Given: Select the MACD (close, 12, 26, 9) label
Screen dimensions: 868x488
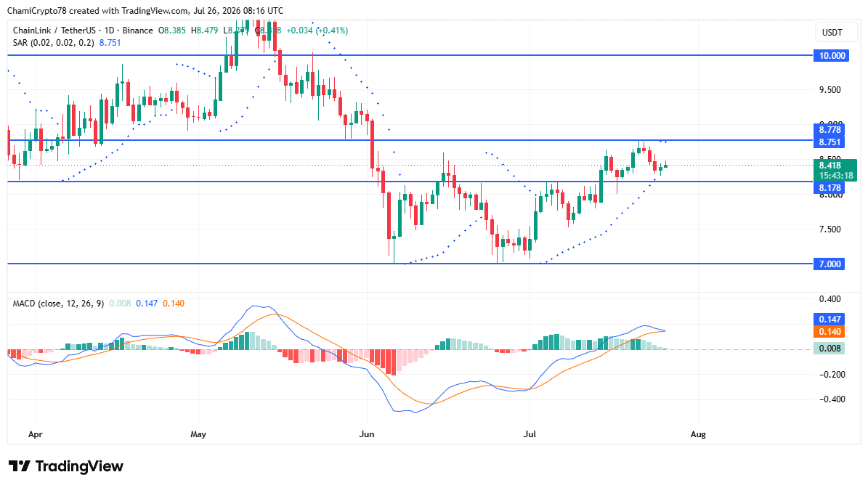Looking at the screenshot, I should pos(58,304).
